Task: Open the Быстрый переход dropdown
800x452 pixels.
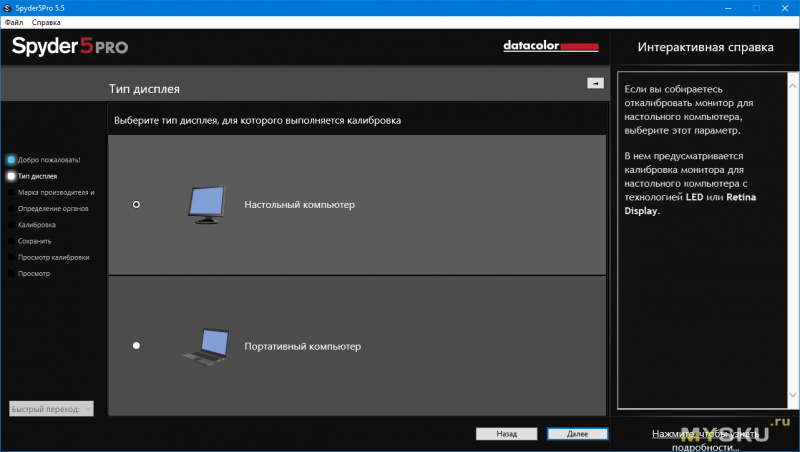Action: point(51,409)
